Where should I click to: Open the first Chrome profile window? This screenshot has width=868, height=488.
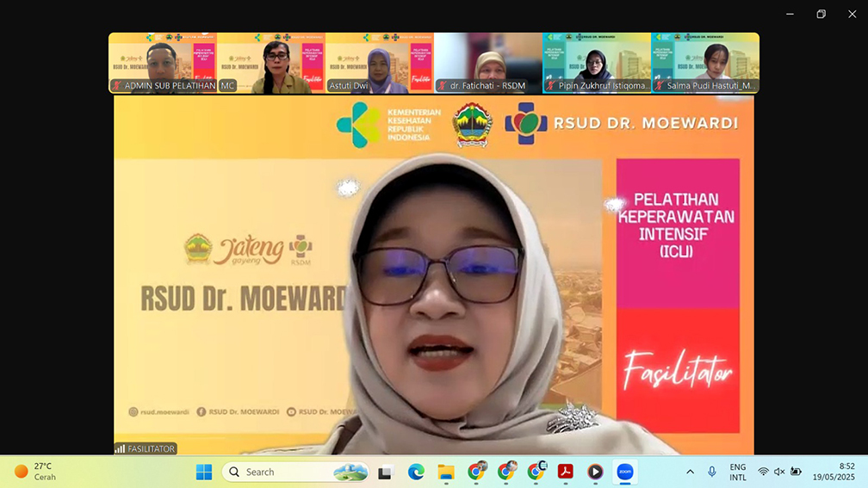pos(476,472)
